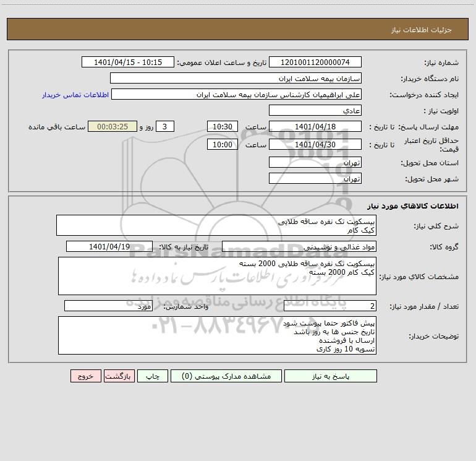Open 'مشاهده مدارک پیوستی (0)' attachments
The image size is (476, 461).
click(x=226, y=376)
